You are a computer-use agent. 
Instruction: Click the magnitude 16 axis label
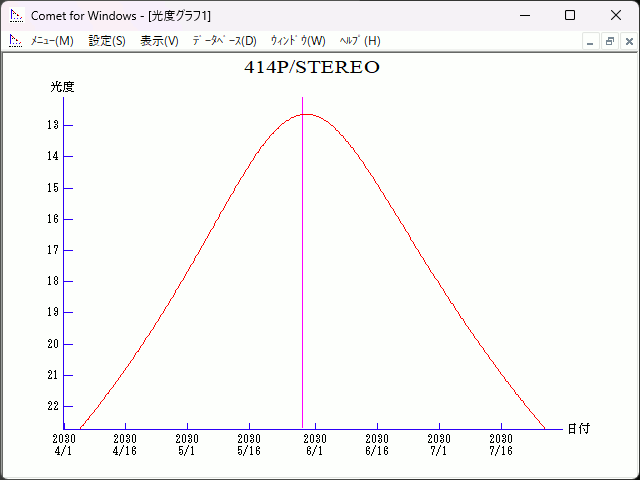tap(53, 219)
